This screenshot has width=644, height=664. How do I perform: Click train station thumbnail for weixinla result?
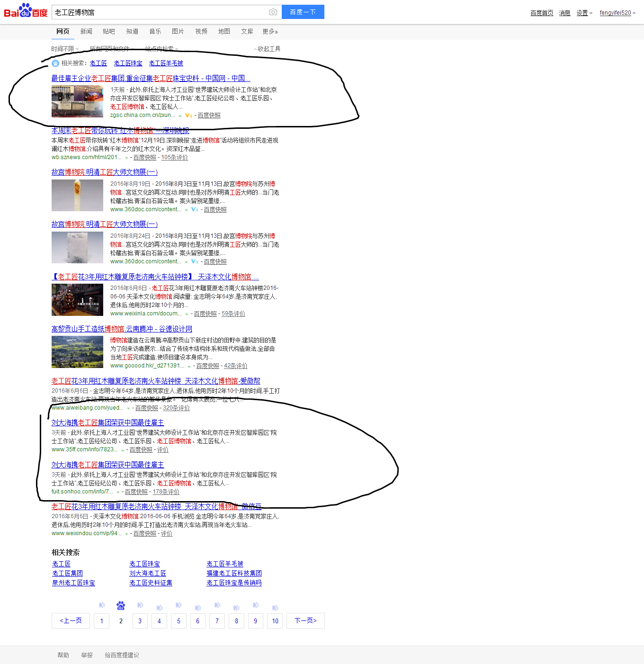coord(77,300)
